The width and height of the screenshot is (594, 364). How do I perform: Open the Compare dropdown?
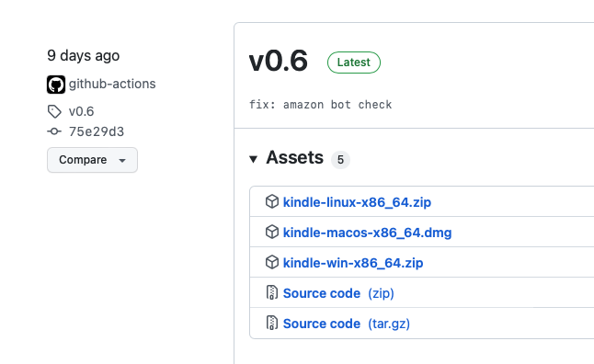92,160
